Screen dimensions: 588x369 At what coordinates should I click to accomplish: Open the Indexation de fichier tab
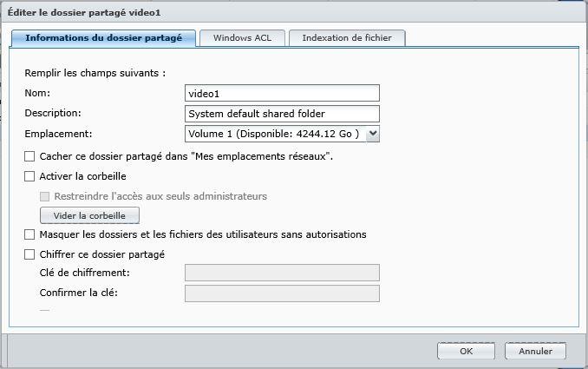tap(347, 38)
